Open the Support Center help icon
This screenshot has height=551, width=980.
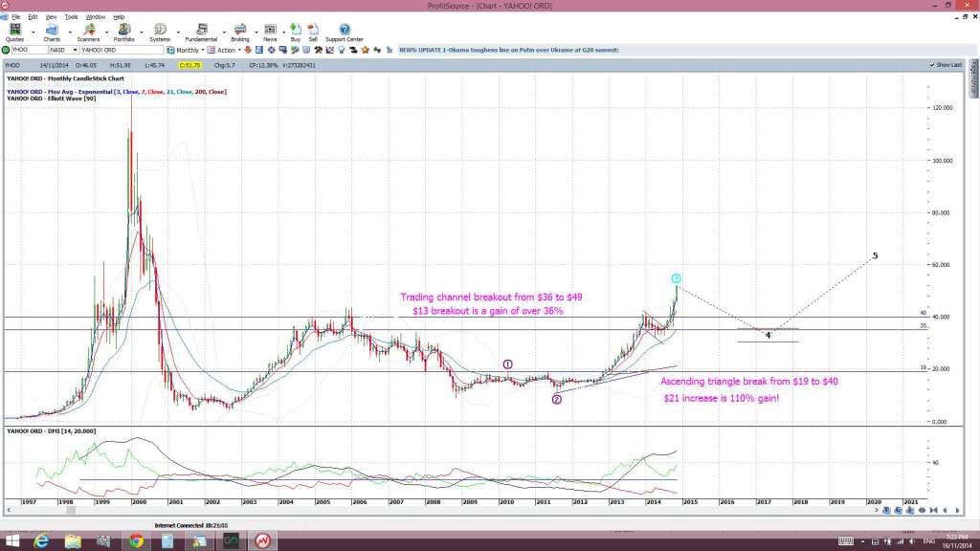(x=345, y=33)
